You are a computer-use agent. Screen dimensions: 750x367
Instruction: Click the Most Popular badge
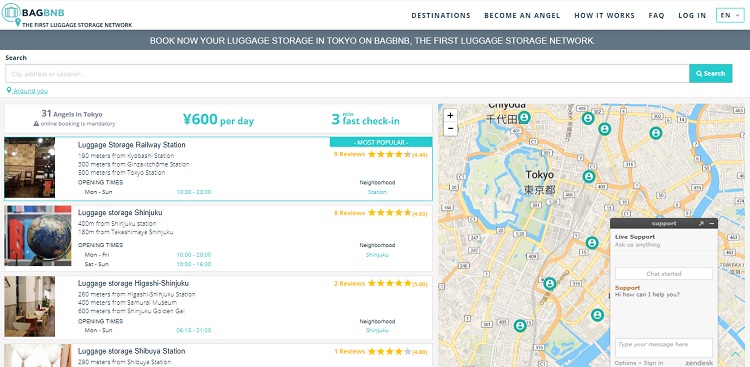[x=381, y=142]
